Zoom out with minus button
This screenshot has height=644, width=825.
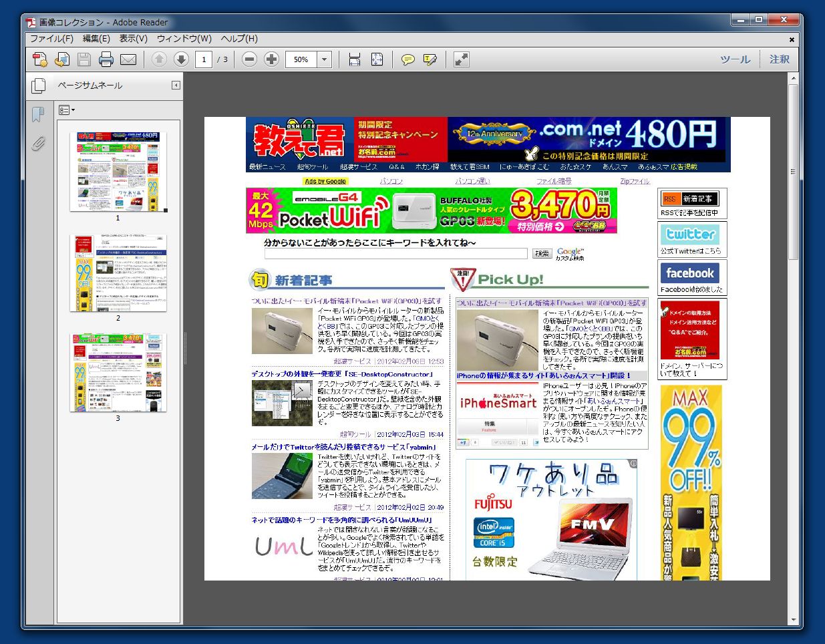pos(249,59)
